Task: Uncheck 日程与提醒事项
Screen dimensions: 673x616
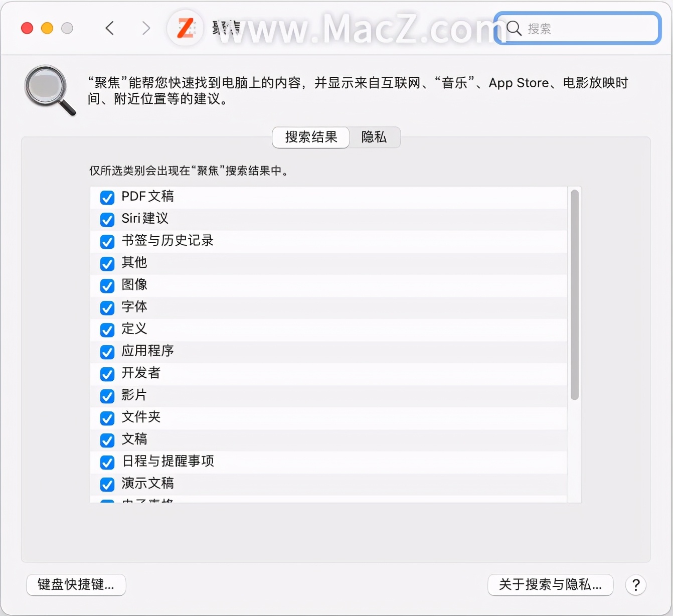Action: tap(107, 463)
